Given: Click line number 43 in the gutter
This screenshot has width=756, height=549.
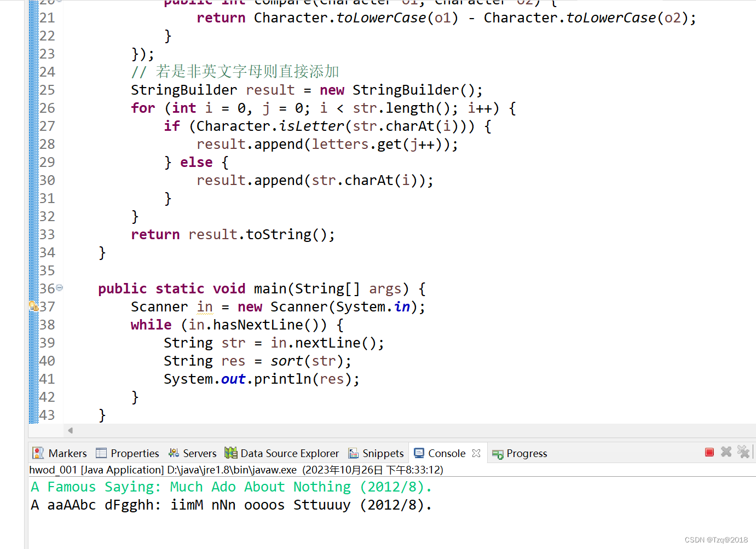Looking at the screenshot, I should click(47, 415).
